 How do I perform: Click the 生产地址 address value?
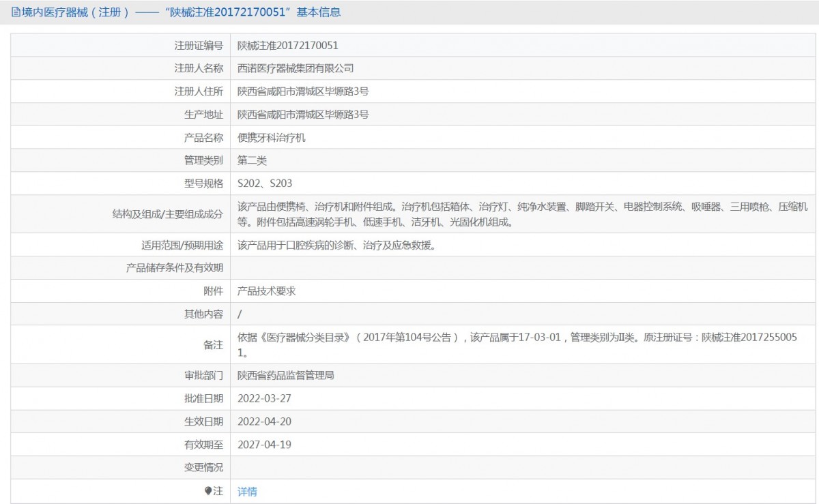(303, 115)
